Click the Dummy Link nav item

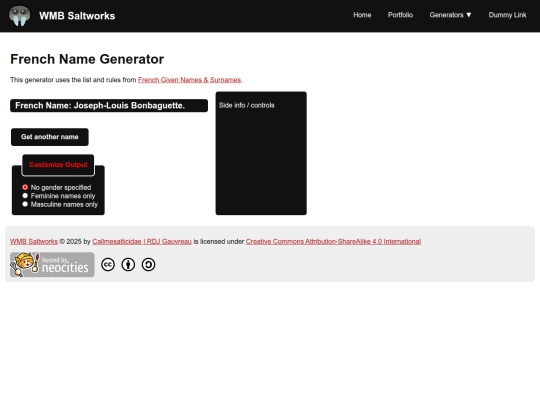click(507, 15)
